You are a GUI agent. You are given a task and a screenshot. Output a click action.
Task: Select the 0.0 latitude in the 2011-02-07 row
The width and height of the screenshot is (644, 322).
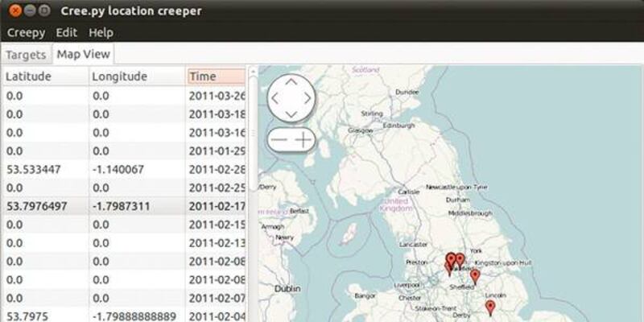click(x=14, y=298)
